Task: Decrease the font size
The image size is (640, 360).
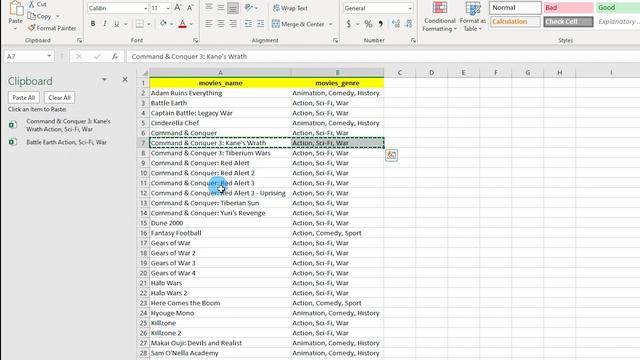Action: (190, 8)
